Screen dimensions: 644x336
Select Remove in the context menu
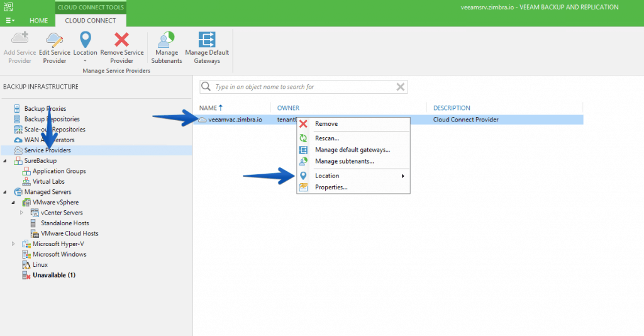326,124
